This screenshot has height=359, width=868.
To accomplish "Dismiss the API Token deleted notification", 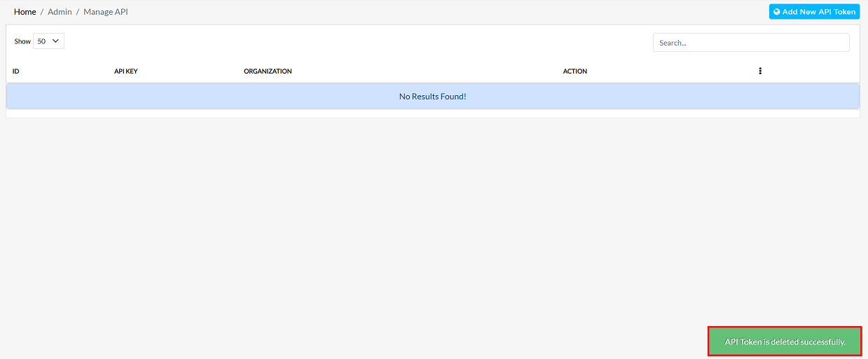I will tap(785, 342).
